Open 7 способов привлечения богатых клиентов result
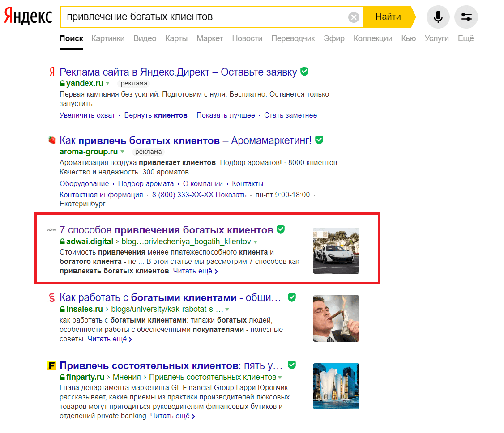This screenshot has height=433, width=504. click(x=167, y=230)
